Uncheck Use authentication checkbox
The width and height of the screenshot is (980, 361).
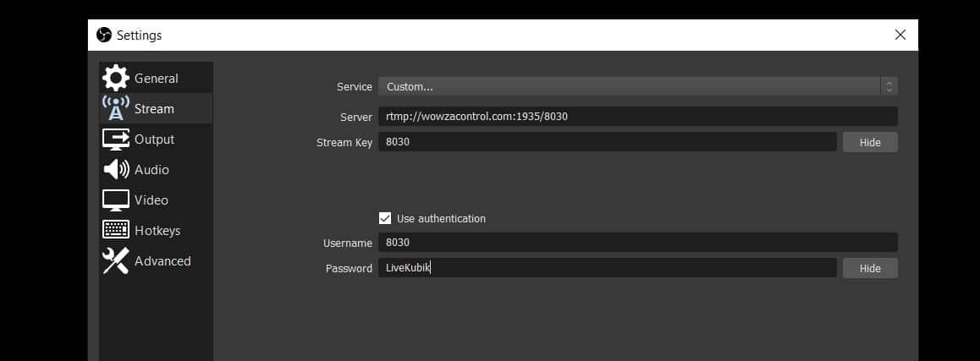click(x=385, y=219)
